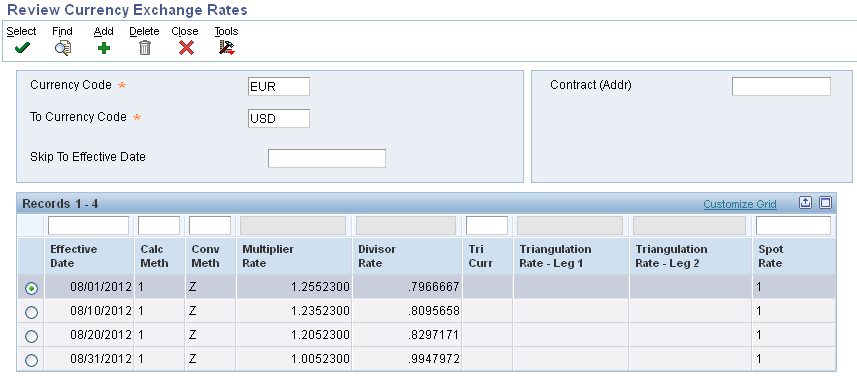Click the Spot Rate filter box
The image size is (857, 376).
pyautogui.click(x=794, y=225)
